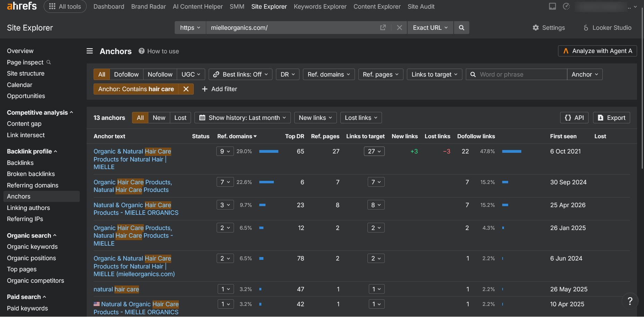Show New anchors only
This screenshot has height=317, width=644.
tap(159, 118)
